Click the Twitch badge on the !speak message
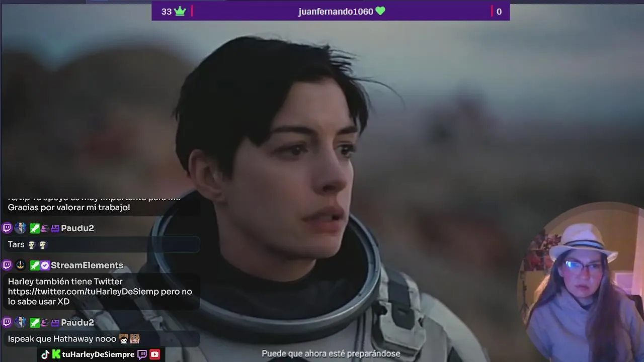Screen dimensions: 644x362 pyautogui.click(x=7, y=322)
